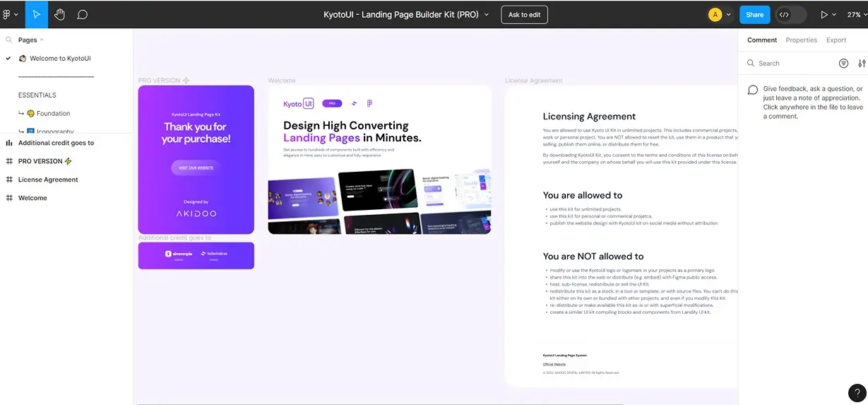868x405 pixels.
Task: Click the frame icon beside PRO VERSION
Action: 9,161
